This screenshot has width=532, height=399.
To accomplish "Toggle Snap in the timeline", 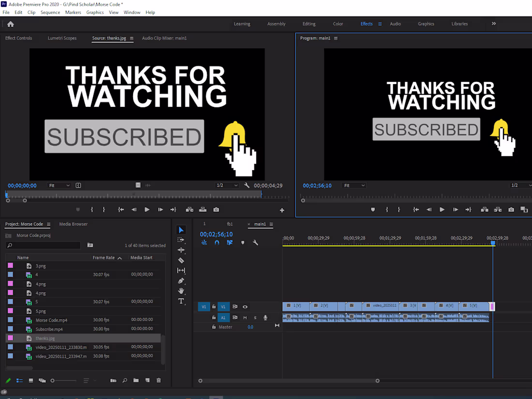I will [x=217, y=243].
